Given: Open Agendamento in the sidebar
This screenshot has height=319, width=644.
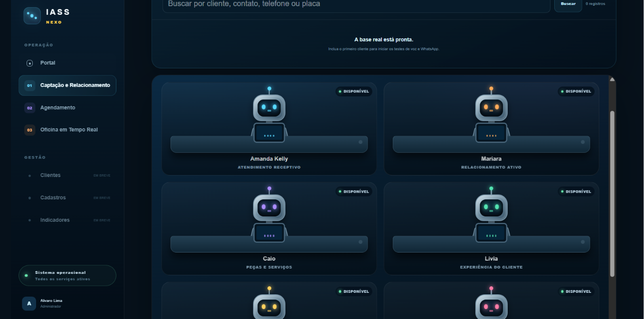Looking at the screenshot, I should point(67,108).
